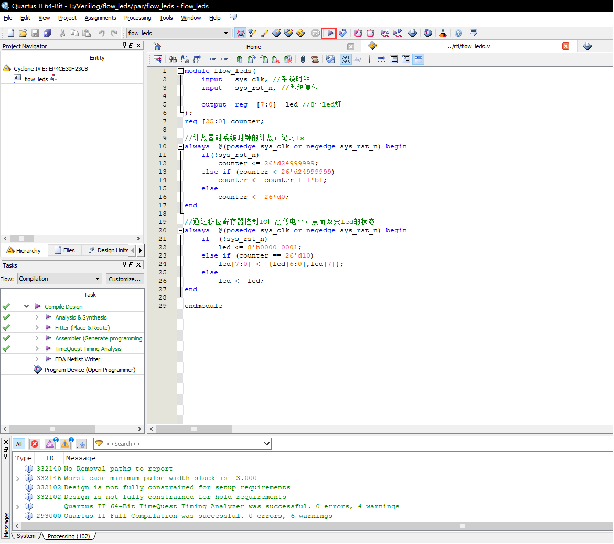Click the Find binoculars icon in editor toolbar
The height and width of the screenshot is (544, 614).
click(x=173, y=60)
